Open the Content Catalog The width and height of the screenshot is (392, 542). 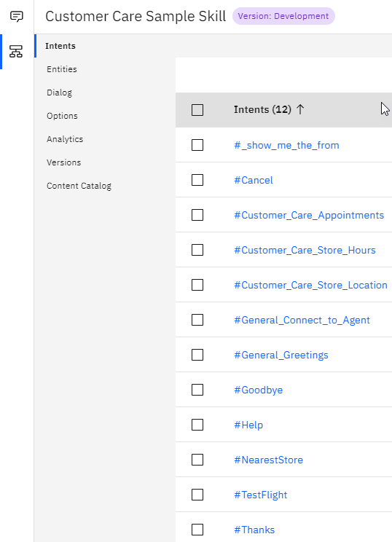(79, 186)
